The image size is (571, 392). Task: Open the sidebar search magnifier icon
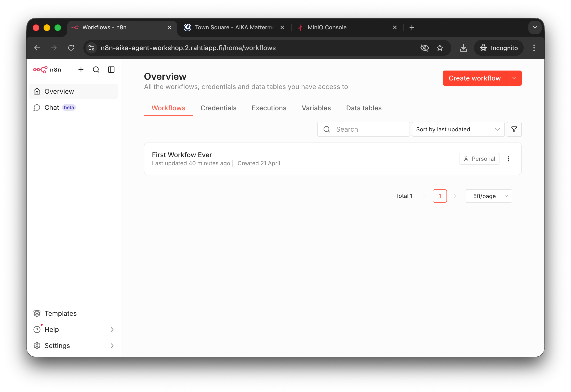click(96, 70)
